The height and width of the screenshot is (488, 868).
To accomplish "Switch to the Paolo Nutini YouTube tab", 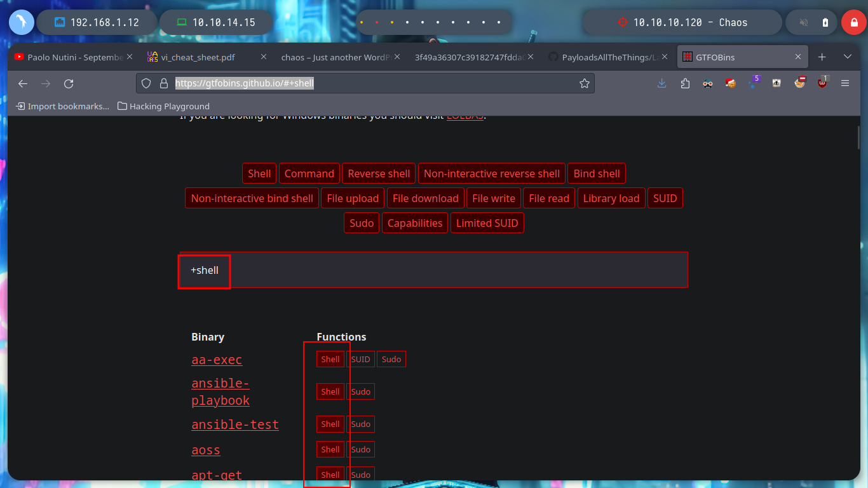I will pyautogui.click(x=74, y=57).
